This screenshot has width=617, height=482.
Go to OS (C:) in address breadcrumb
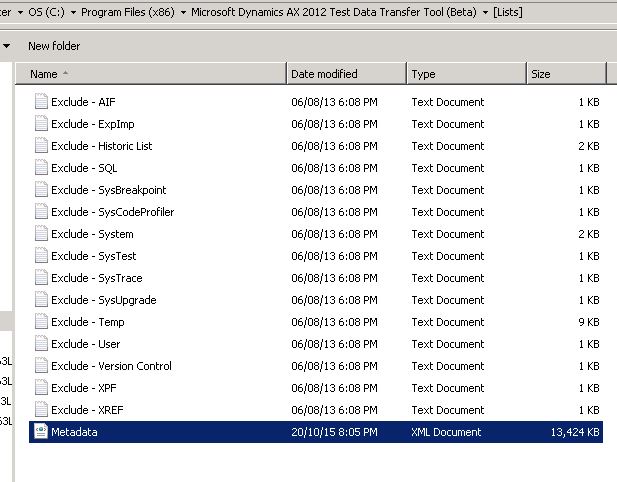tap(46, 12)
